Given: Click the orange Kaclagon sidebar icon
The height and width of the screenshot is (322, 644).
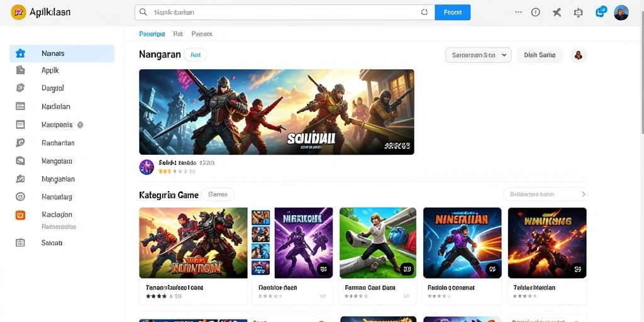Looking at the screenshot, I should tap(20, 215).
